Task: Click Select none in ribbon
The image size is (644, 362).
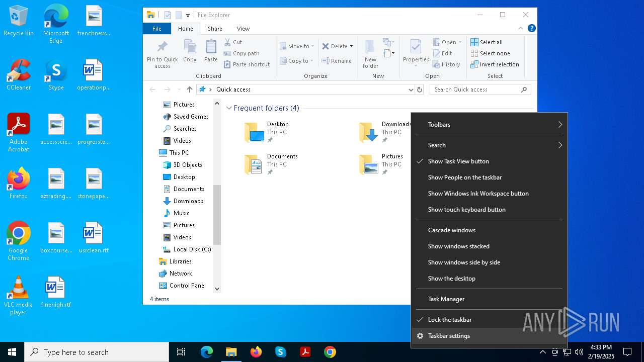Action: 490,53
